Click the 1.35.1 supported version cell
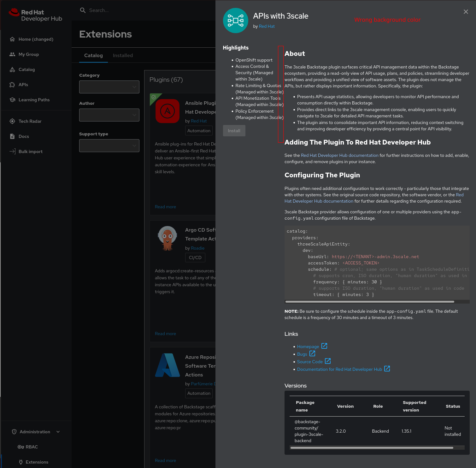Viewport: 476px width, 468px height. click(406, 431)
